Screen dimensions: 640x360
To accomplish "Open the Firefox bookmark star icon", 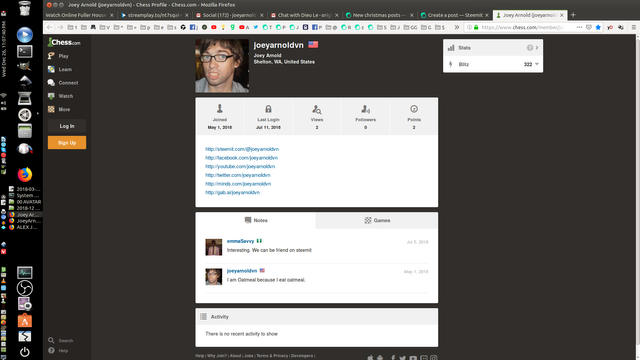I will [x=598, y=27].
